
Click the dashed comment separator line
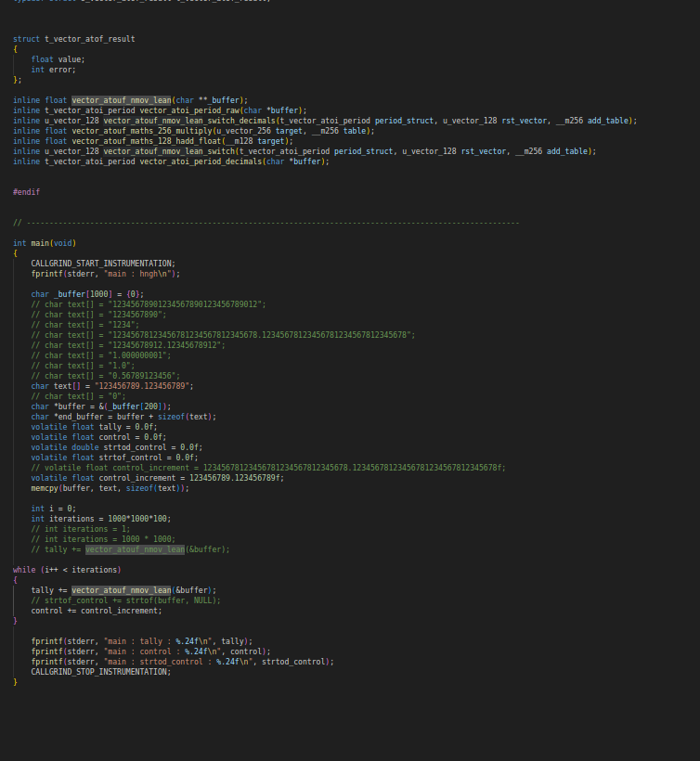click(x=266, y=223)
